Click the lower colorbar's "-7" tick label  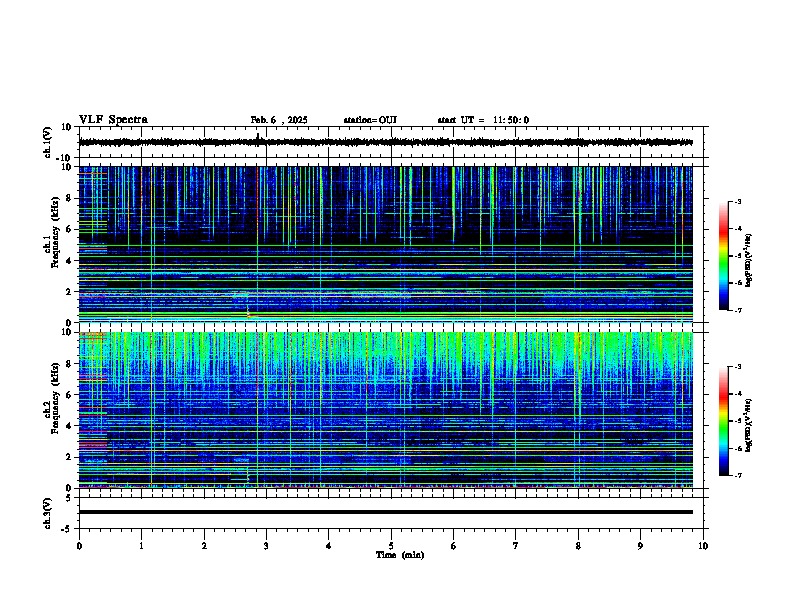(x=738, y=476)
